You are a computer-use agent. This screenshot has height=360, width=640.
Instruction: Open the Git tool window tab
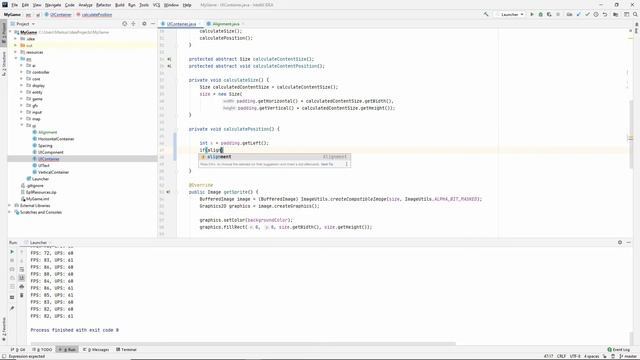[18, 350]
